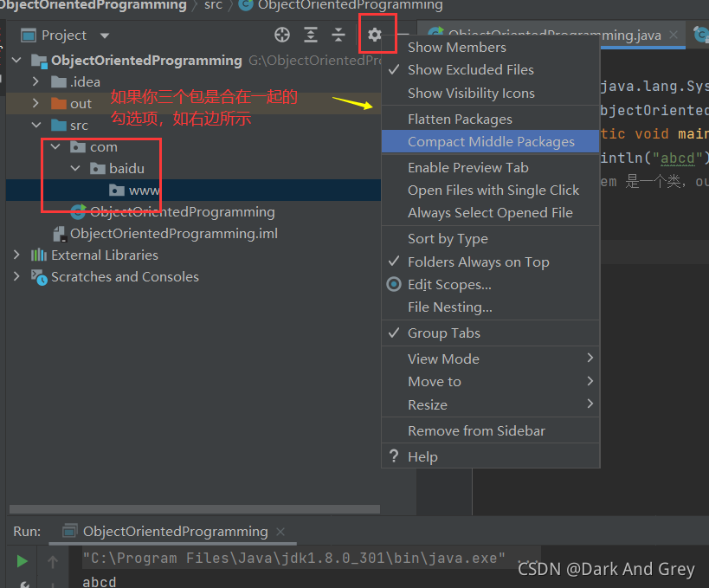Expand Scratches and Consoles
Screen dimensions: 709x588
pos(16,276)
